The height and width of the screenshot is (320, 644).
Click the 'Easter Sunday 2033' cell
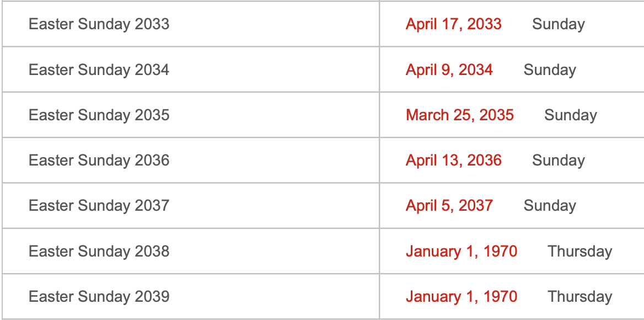click(99, 24)
